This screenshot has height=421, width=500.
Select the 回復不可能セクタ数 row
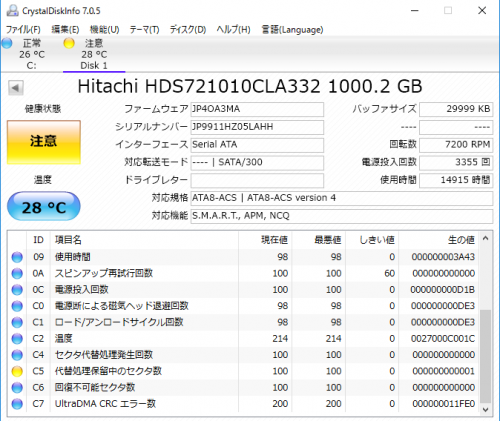tap(243, 388)
